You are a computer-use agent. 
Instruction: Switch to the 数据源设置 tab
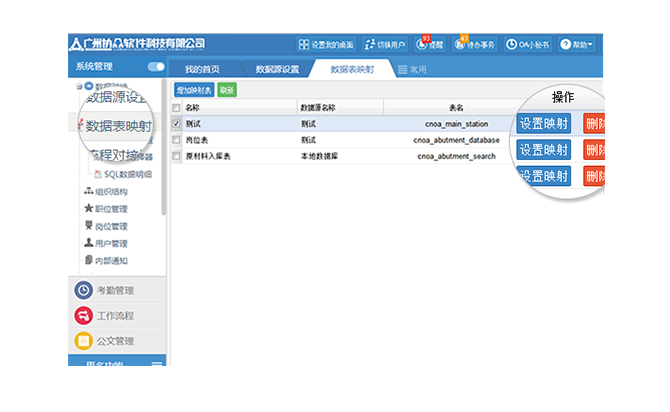277,69
